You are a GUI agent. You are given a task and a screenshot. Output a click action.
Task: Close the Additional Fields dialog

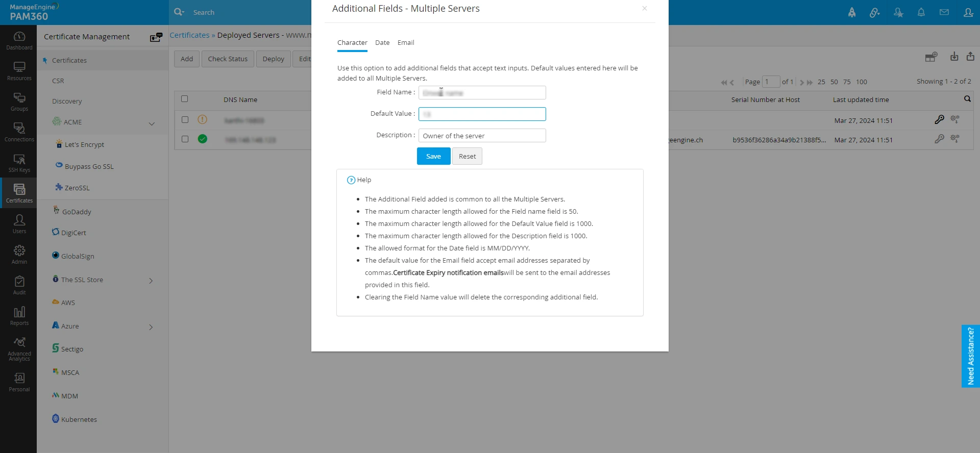point(645,9)
